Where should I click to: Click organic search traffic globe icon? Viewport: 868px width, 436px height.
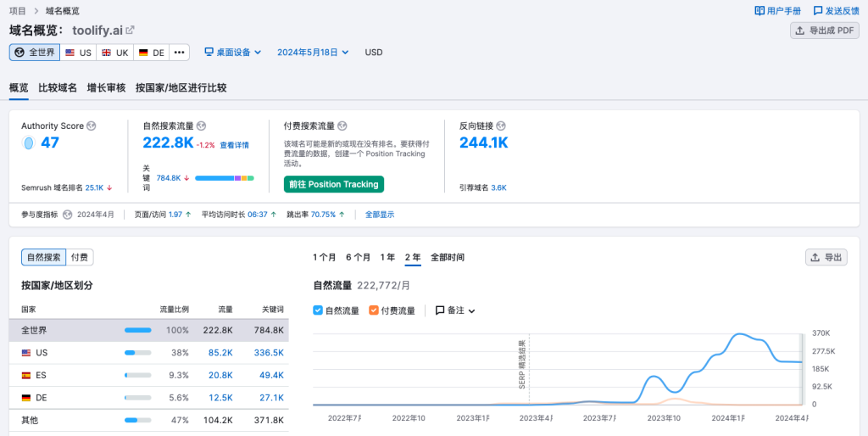coord(202,126)
